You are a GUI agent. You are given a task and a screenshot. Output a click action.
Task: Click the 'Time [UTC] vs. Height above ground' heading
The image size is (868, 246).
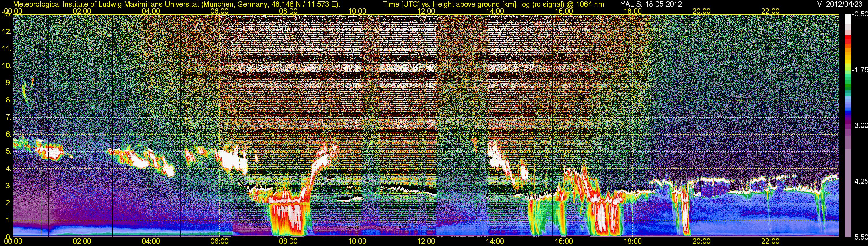pyautogui.click(x=493, y=4)
